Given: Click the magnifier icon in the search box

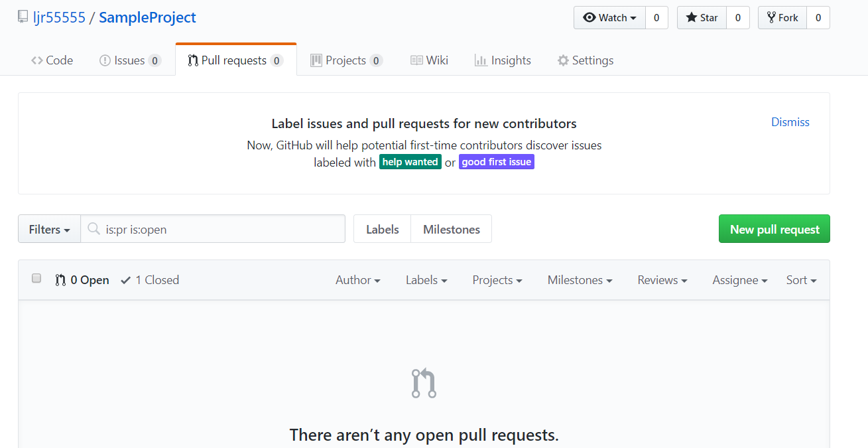Looking at the screenshot, I should click(x=93, y=229).
